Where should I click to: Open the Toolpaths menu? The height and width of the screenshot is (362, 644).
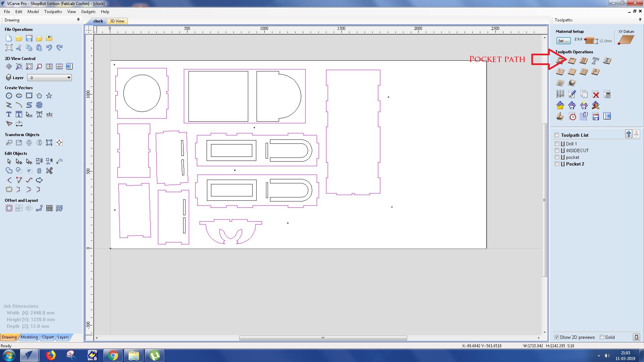[53, 12]
